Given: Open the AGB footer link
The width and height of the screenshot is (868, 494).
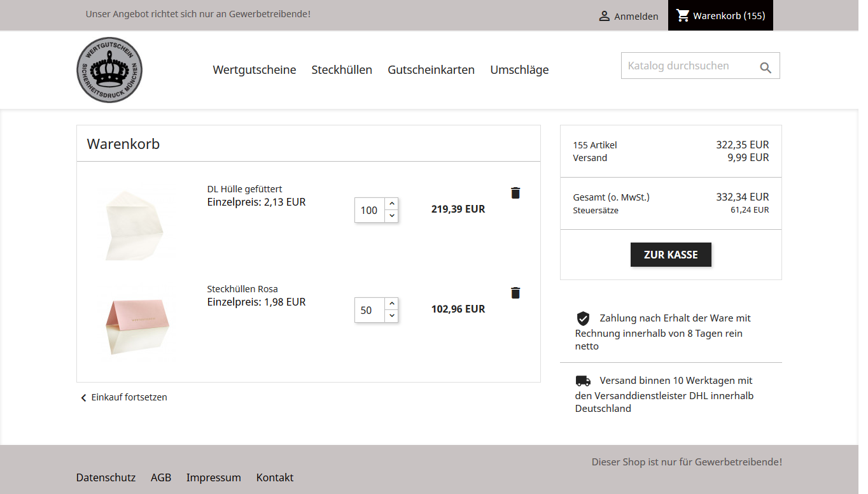Looking at the screenshot, I should pyautogui.click(x=161, y=477).
